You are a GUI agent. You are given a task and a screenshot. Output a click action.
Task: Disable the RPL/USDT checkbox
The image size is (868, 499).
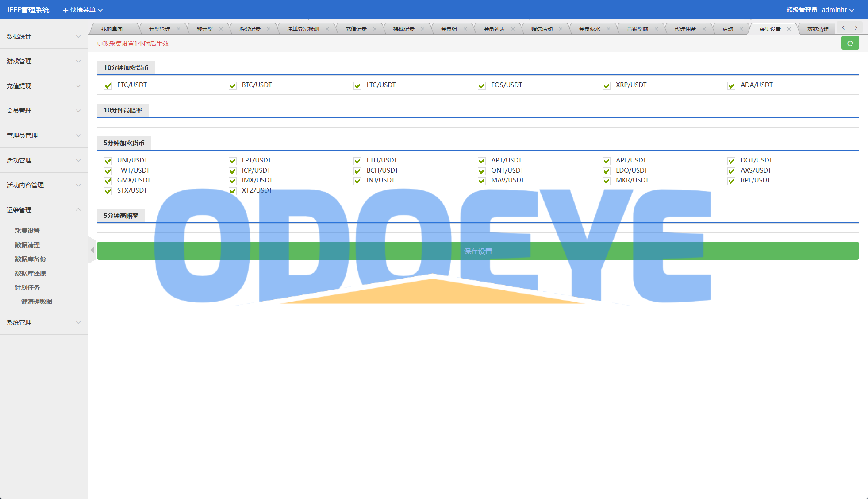point(731,181)
